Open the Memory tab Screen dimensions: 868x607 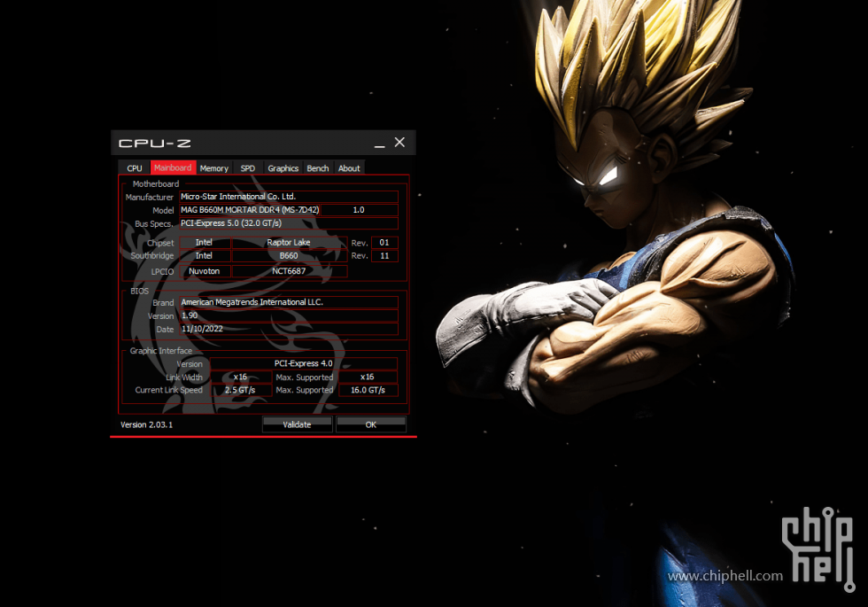coord(213,167)
